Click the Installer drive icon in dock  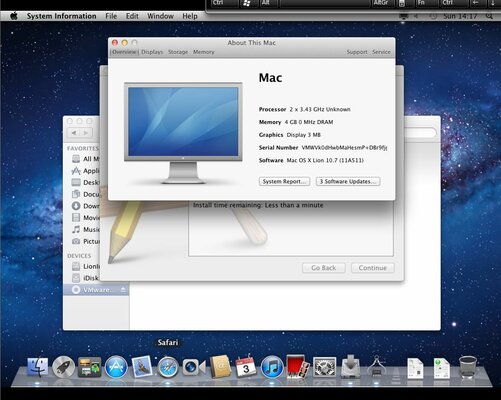(350, 367)
